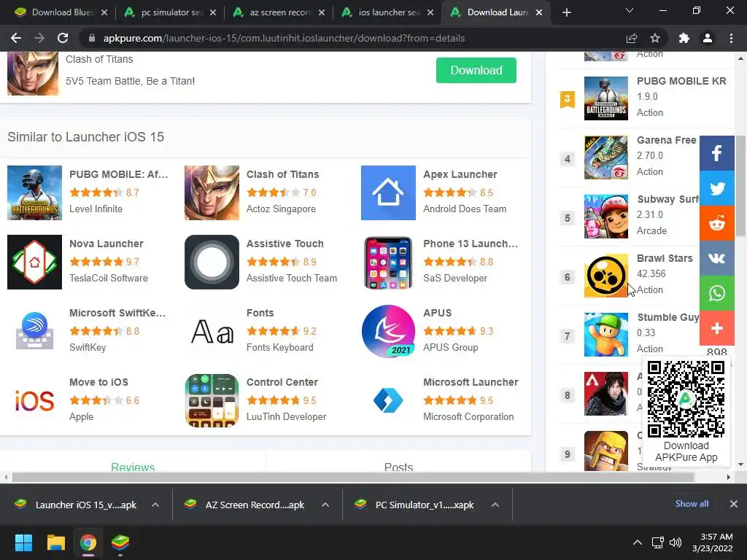Switch to the ios launcher search tab

click(387, 12)
